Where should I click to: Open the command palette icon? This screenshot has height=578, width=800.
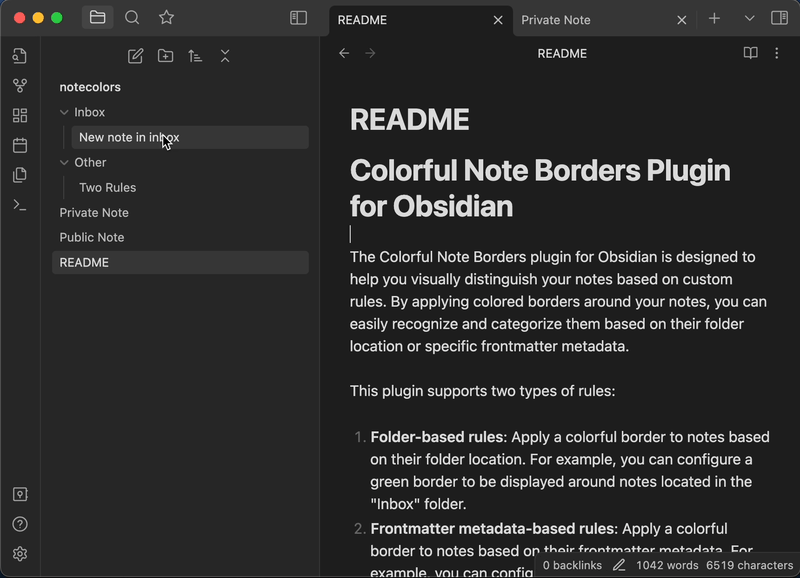[20, 205]
